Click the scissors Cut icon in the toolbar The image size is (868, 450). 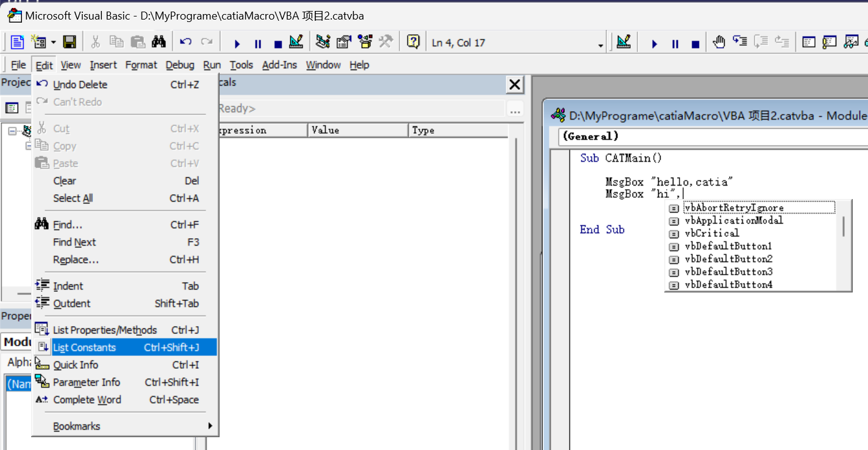pyautogui.click(x=95, y=42)
